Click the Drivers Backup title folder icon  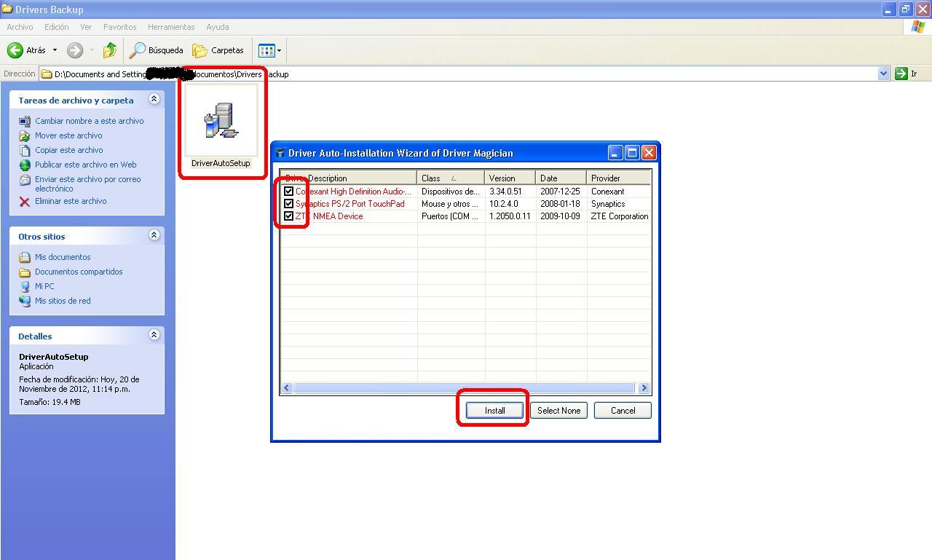coord(7,9)
